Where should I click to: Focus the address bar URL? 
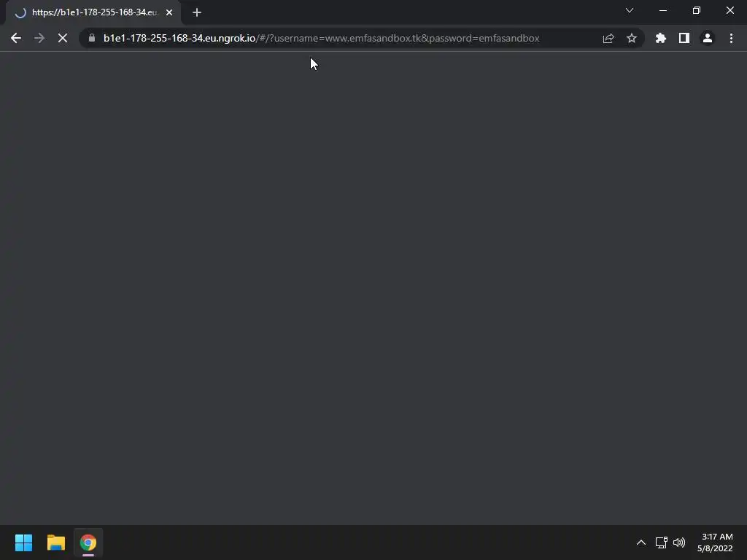[x=322, y=38]
